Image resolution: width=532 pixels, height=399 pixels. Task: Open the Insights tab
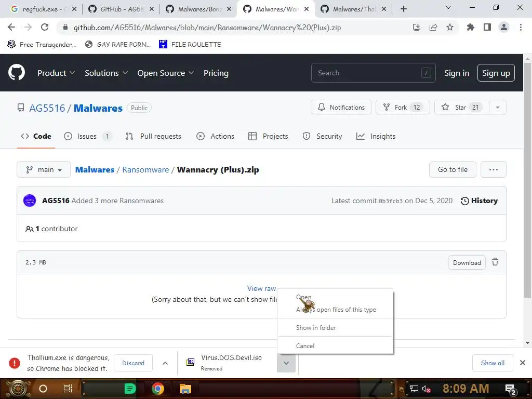[376, 136]
